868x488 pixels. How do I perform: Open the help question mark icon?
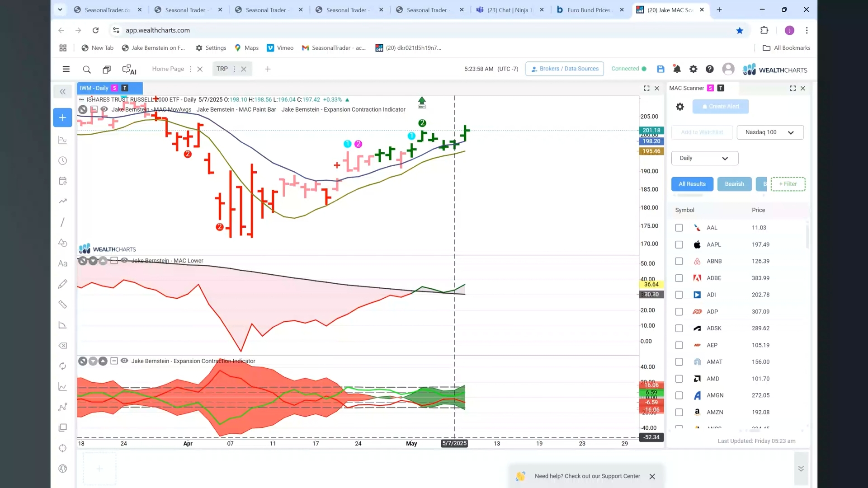coord(710,69)
